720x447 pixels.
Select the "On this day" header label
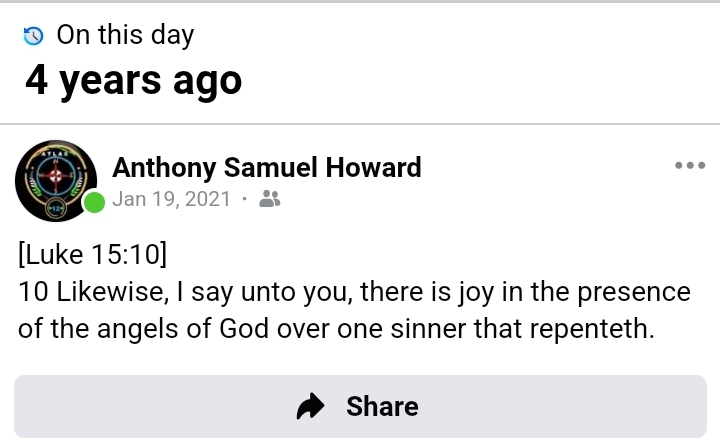125,35
